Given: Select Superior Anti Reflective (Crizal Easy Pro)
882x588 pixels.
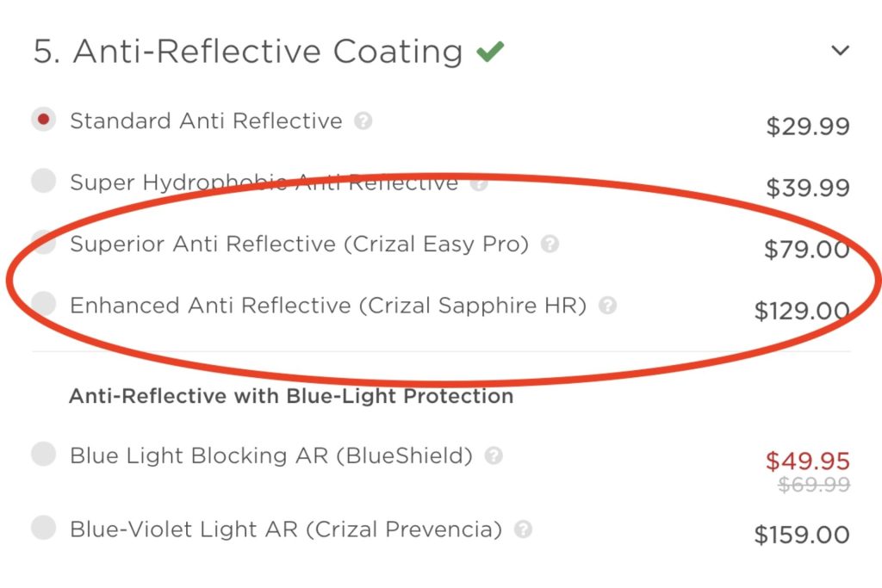Looking at the screenshot, I should pos(41,244).
